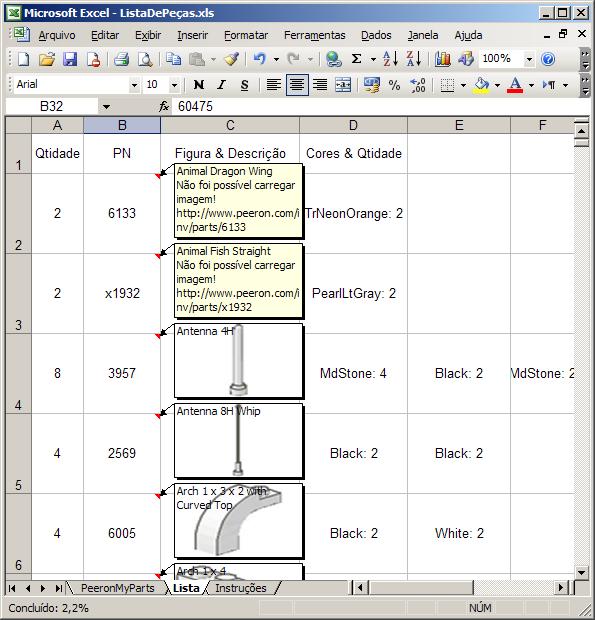595x620 pixels.
Task: Open the Ferramentas menu
Action: 314,35
